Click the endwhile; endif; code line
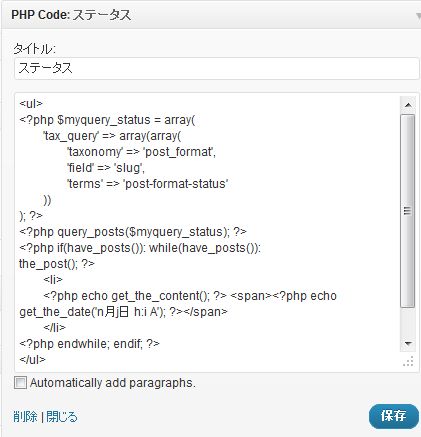This screenshot has width=421, height=437. click(89, 344)
